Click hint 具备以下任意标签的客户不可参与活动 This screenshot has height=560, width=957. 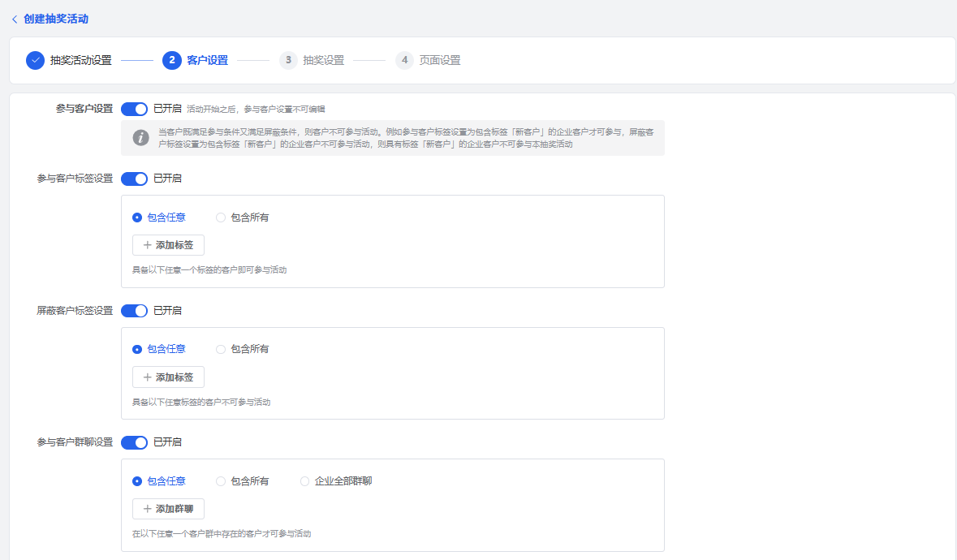click(201, 402)
